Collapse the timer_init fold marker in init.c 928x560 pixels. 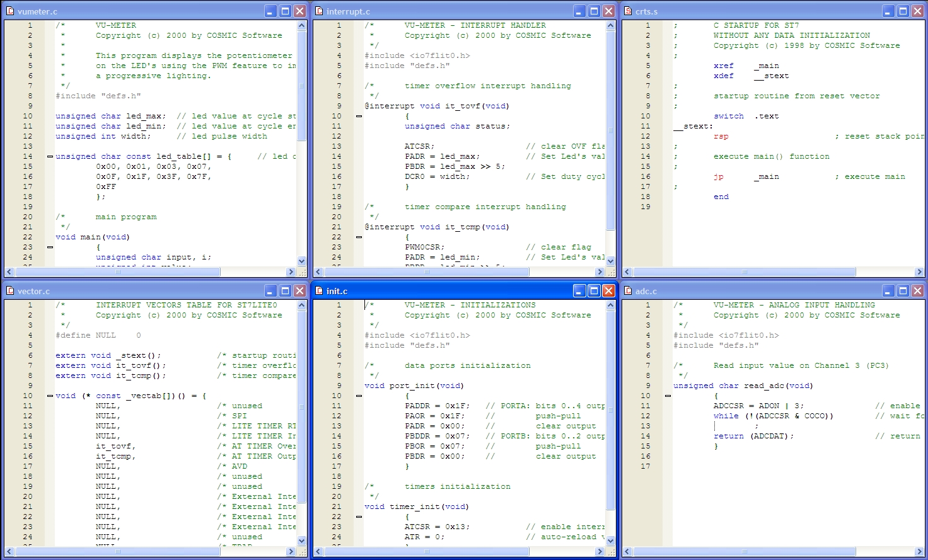click(x=359, y=517)
